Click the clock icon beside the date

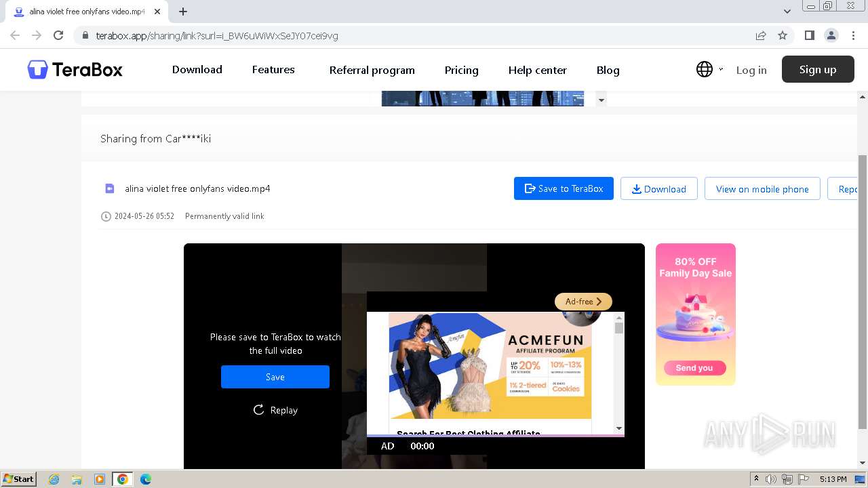[x=106, y=216]
